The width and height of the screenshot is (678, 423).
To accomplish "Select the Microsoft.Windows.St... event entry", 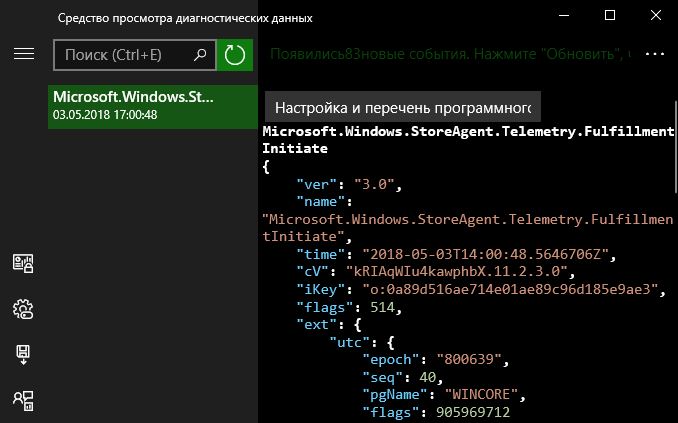I will tap(153, 106).
